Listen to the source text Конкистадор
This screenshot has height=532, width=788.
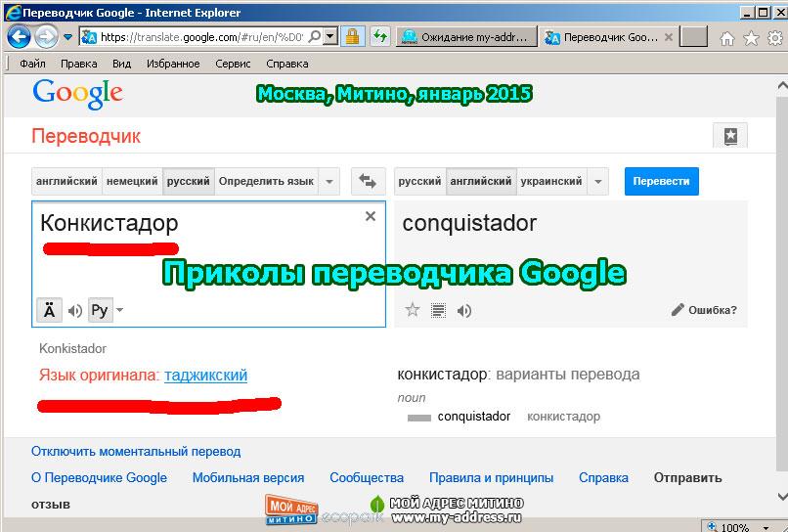pos(75,311)
